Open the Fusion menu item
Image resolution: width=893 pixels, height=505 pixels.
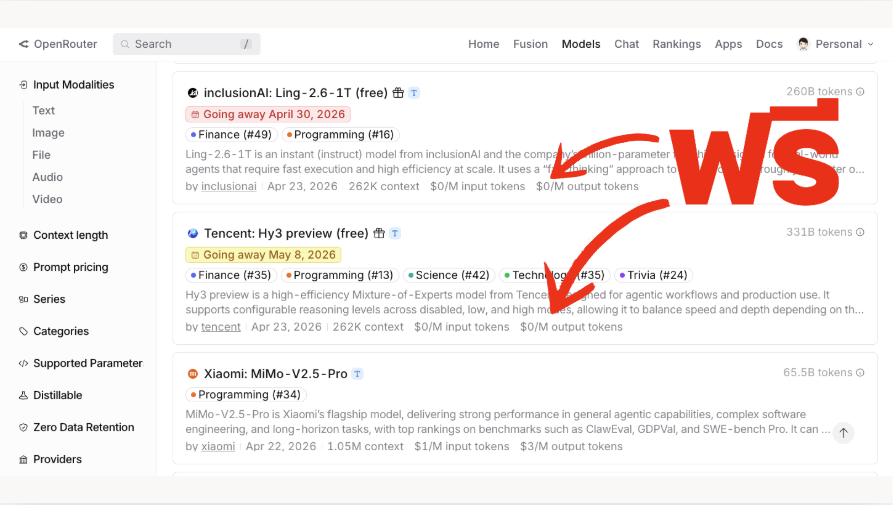(530, 44)
